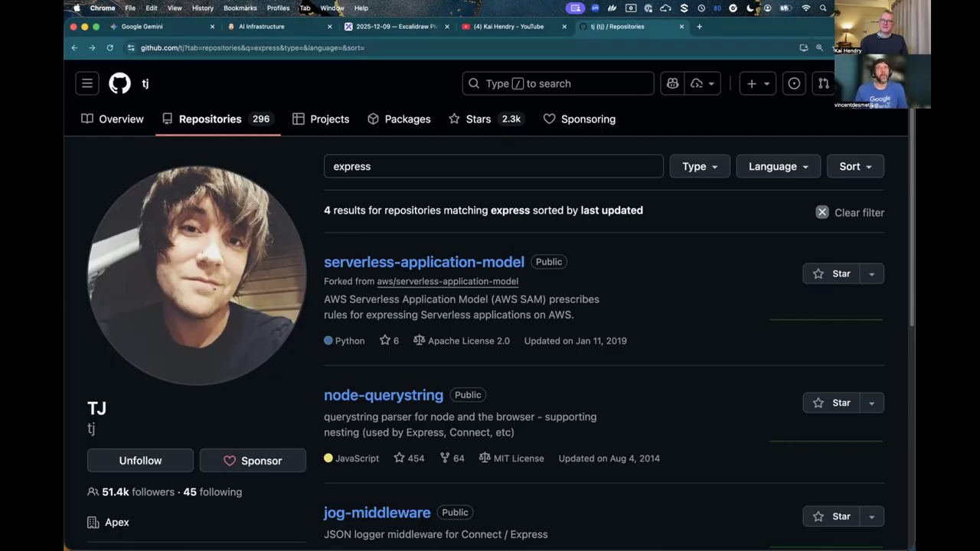980x551 pixels.
Task: Open the jog-middleware repository link
Action: [377, 513]
